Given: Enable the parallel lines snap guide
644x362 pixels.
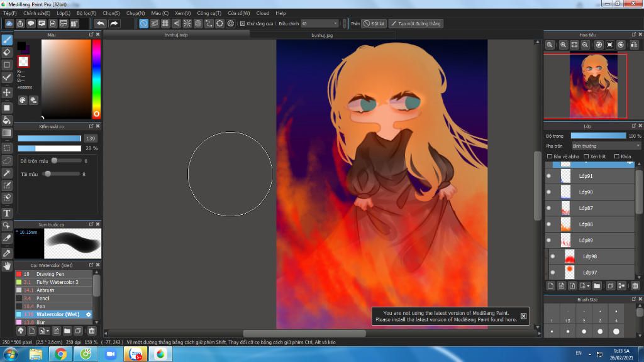Looking at the screenshot, I should (155, 23).
